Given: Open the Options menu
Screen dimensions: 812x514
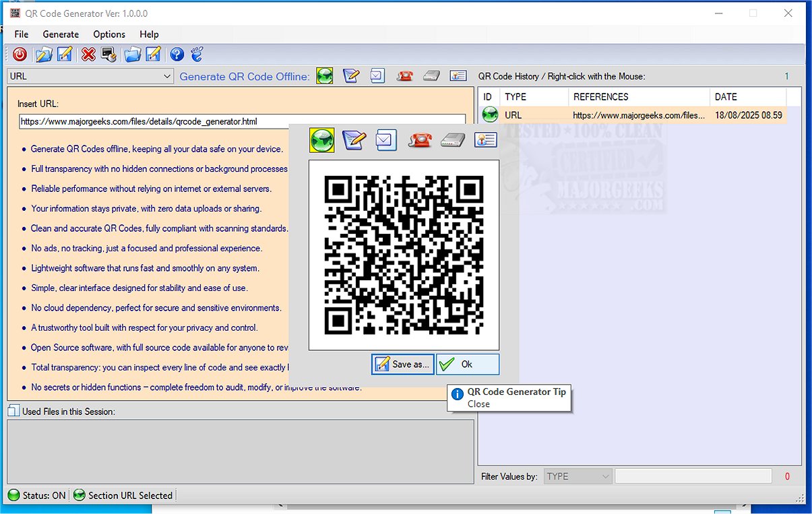Looking at the screenshot, I should [x=108, y=34].
